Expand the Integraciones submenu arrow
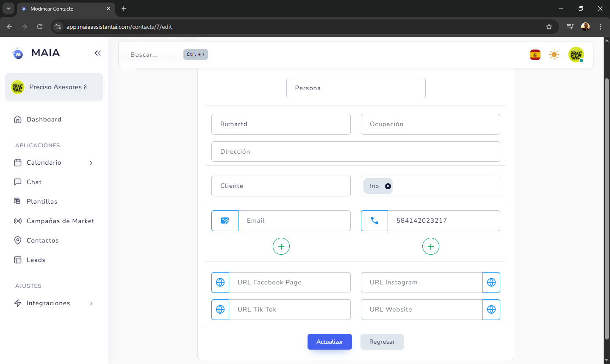 click(91, 303)
